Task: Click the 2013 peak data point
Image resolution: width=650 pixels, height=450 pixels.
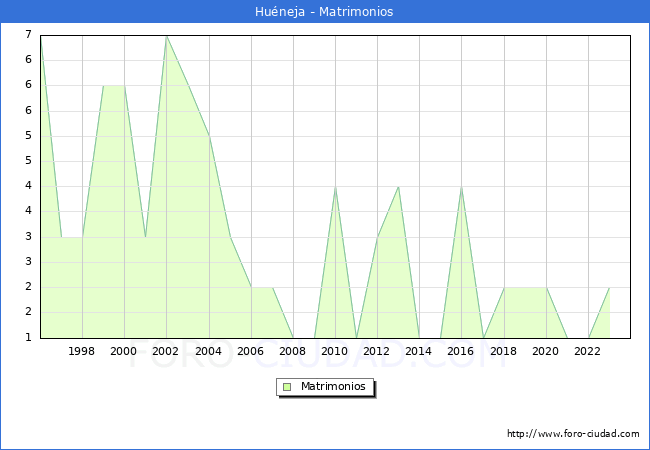Action: pyautogui.click(x=398, y=187)
